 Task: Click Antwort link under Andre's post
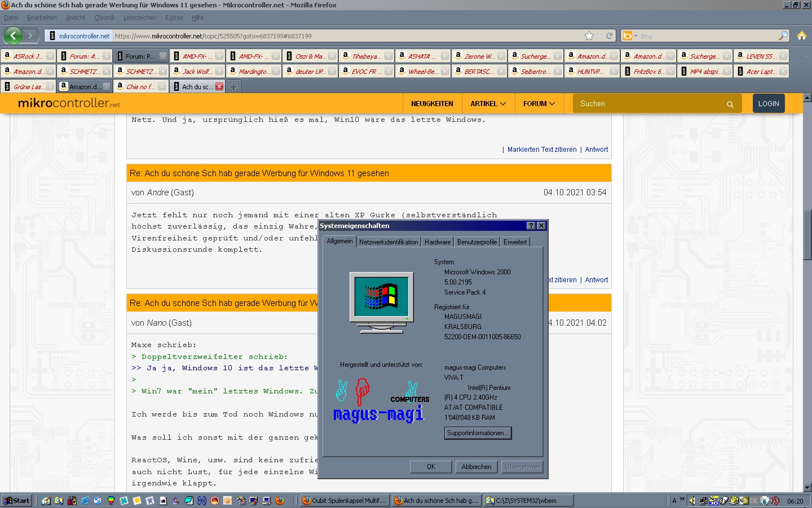tap(597, 280)
